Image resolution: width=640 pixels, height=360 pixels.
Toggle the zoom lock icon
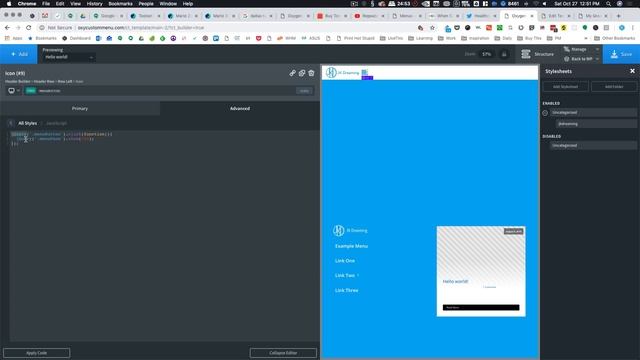(504, 54)
